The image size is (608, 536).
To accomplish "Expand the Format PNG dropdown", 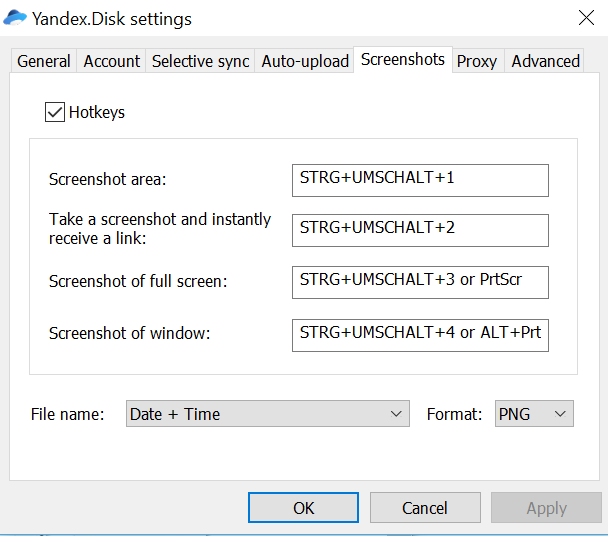I will coord(534,414).
